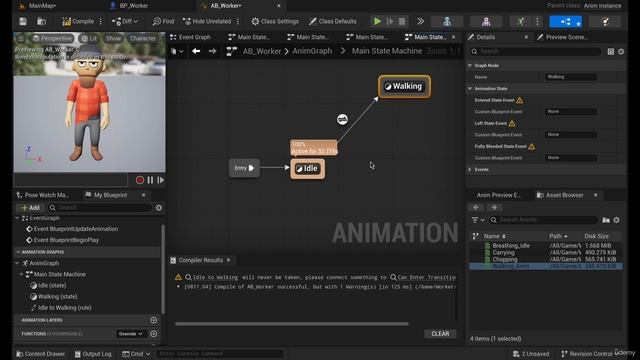Viewport: 640px width, 360px height.
Task: Go to AB_Worker breadcrumb
Action: (262, 51)
